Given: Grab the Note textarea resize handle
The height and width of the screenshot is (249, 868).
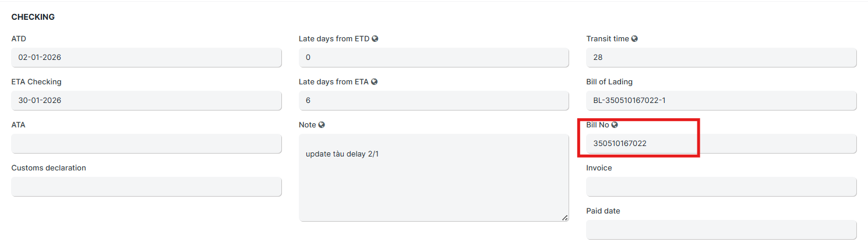Looking at the screenshot, I should coord(564,218).
